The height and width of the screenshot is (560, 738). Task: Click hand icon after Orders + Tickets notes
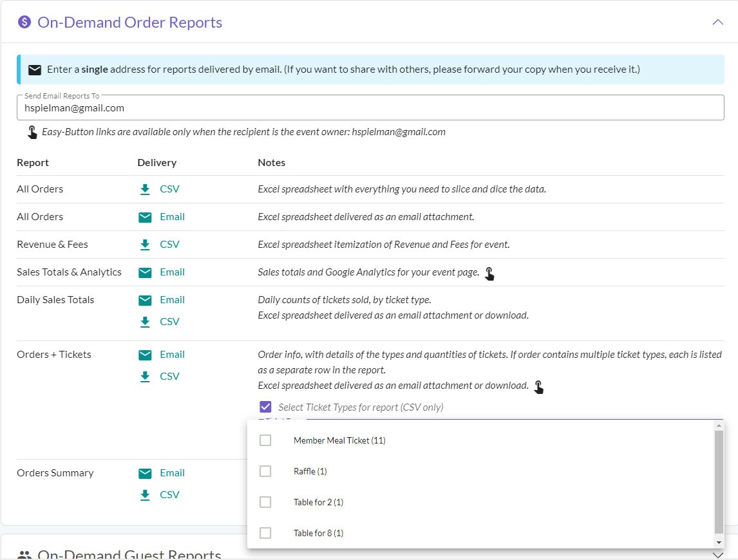539,387
